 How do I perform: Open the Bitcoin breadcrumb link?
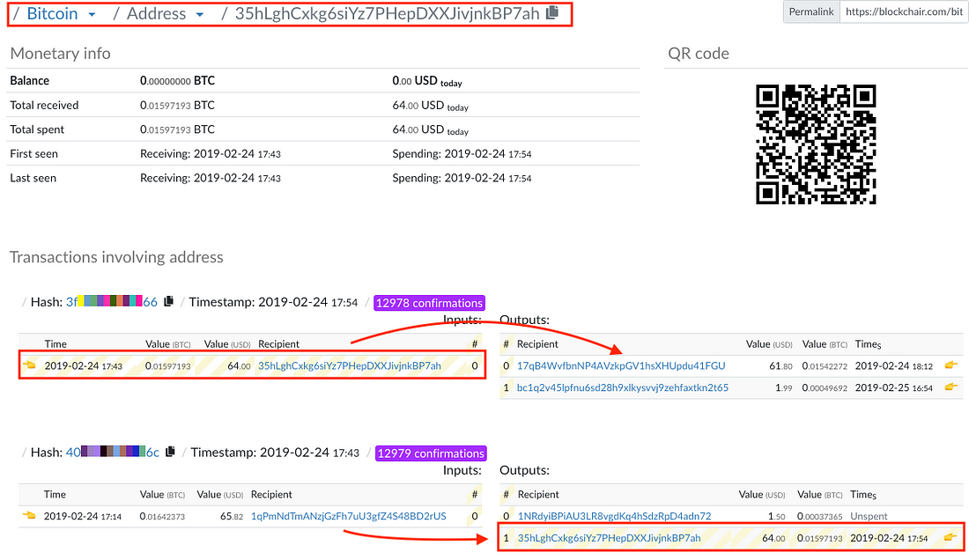point(53,13)
